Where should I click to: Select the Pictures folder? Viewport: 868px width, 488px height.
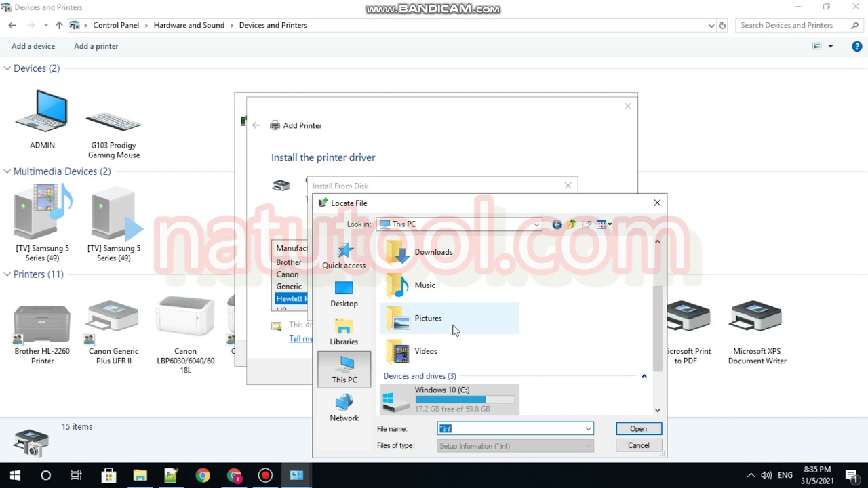(x=450, y=319)
